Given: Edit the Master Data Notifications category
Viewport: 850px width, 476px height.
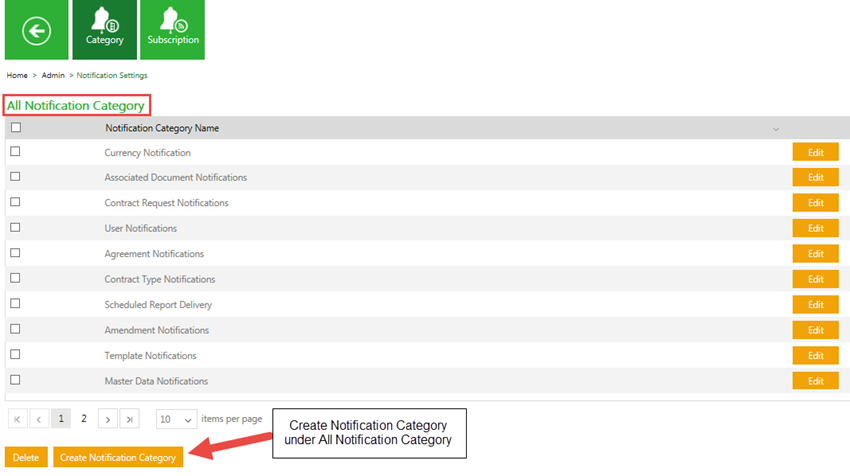Looking at the screenshot, I should pos(815,381).
